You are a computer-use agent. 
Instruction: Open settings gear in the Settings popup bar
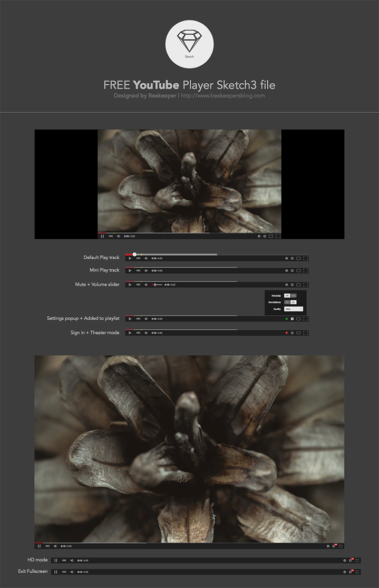(292, 319)
